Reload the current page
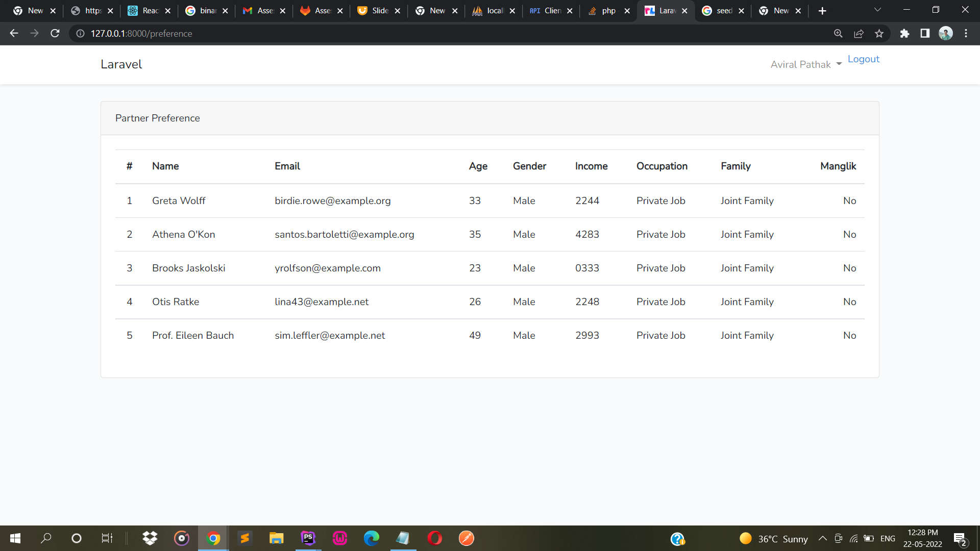Viewport: 980px width, 551px height. tap(55, 33)
